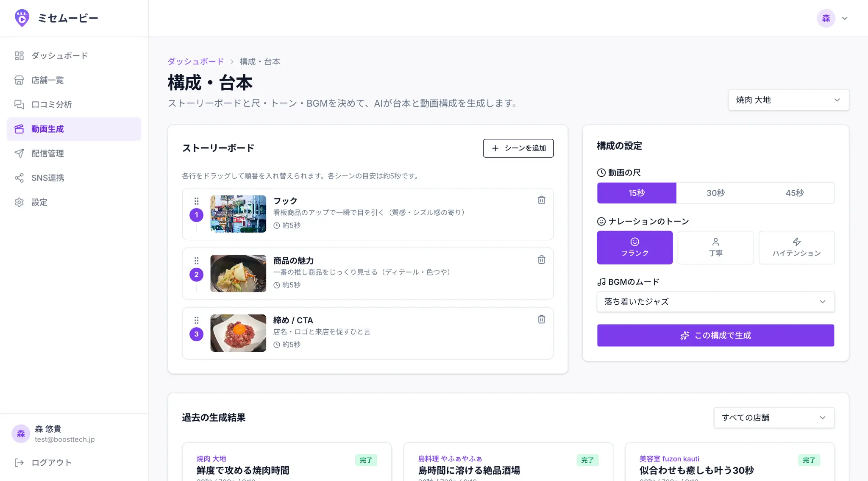Select 45秒 video length
Viewport: 868px width, 481px height.
795,193
